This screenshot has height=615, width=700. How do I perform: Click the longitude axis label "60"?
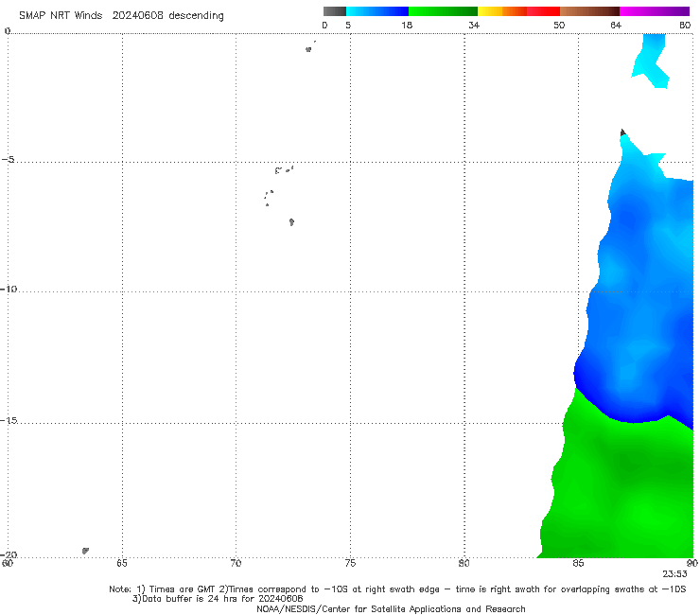[x=8, y=563]
